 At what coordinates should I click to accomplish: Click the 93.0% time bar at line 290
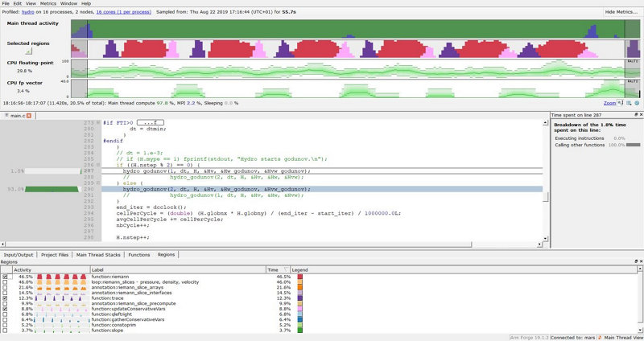52,189
